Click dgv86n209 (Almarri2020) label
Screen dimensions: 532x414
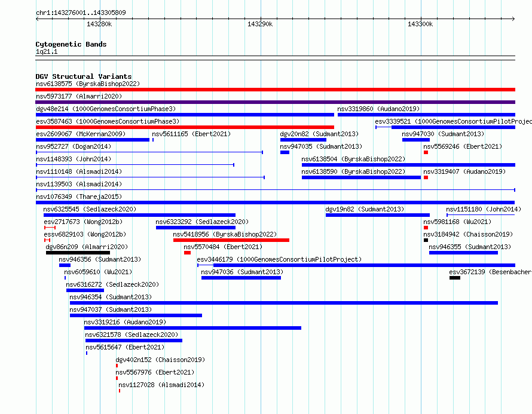click(x=87, y=247)
